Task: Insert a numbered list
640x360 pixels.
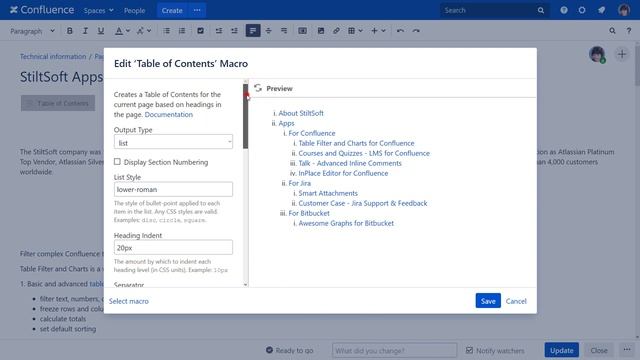Action: tap(182, 31)
